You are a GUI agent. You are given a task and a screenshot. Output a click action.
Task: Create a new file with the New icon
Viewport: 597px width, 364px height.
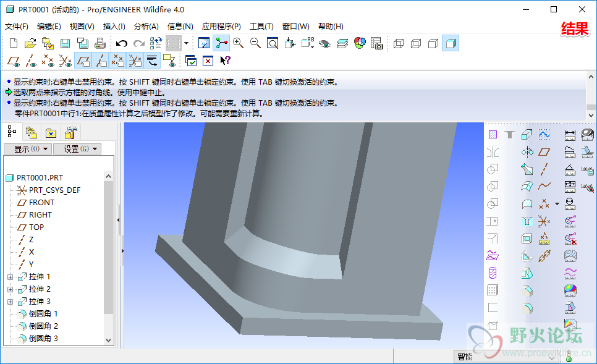coord(14,43)
